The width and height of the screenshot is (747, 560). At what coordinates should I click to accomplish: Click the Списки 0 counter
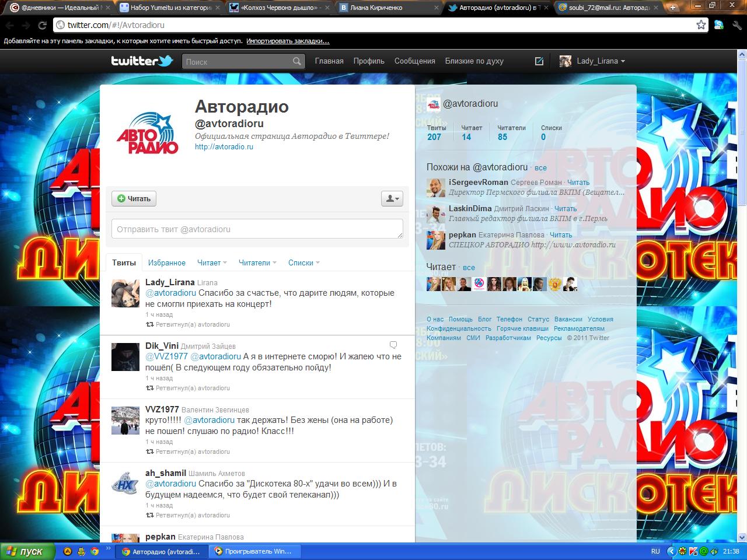pos(551,132)
